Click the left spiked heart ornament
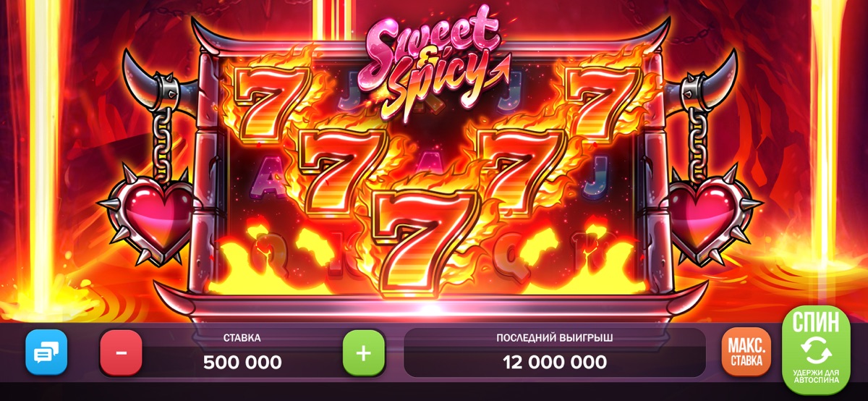The height and width of the screenshot is (401, 868). click(151, 216)
